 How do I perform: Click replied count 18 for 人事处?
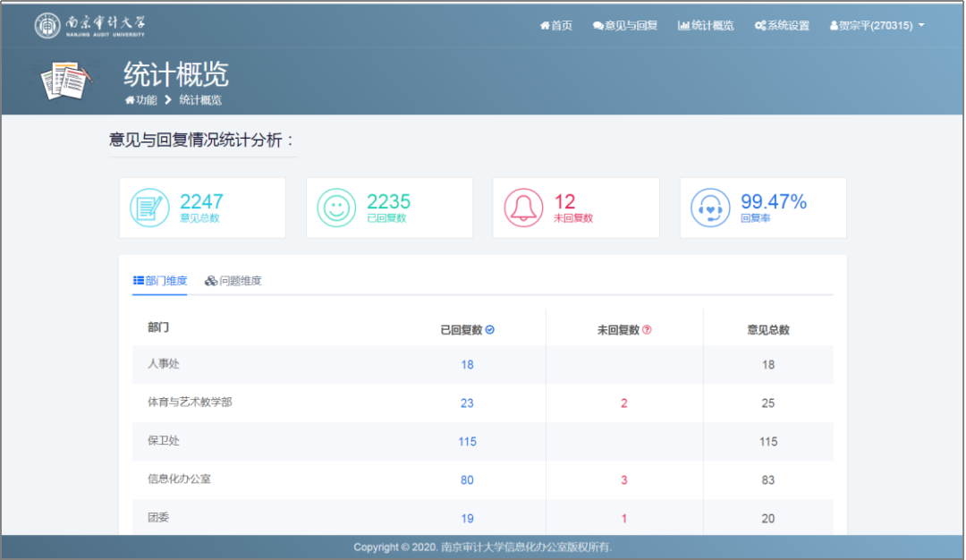point(467,364)
